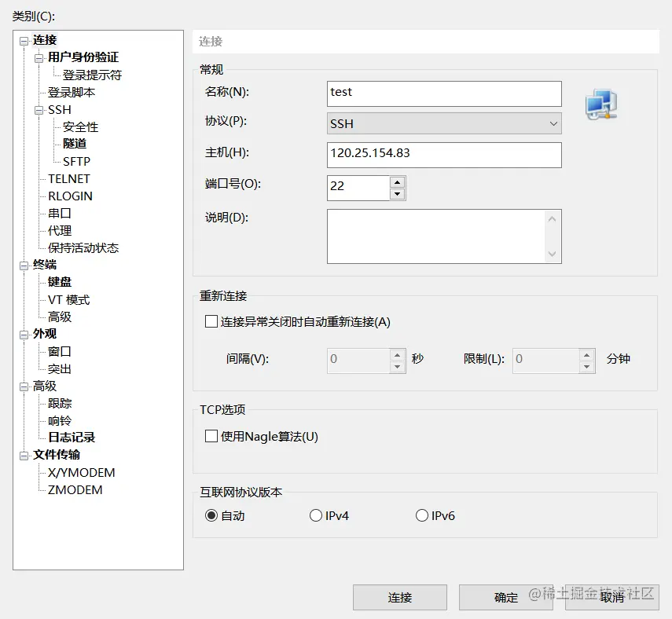
Task: Select the ZMODEM category item
Action: 76,489
